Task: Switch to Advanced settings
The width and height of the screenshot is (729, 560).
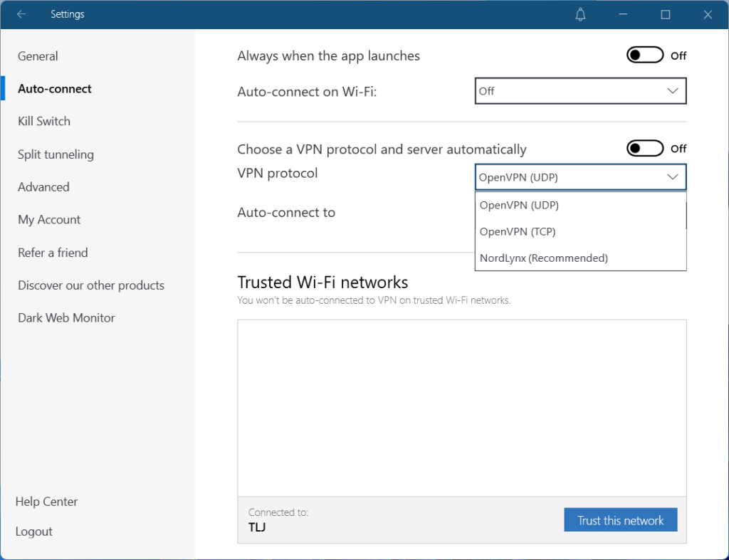Action: [43, 187]
